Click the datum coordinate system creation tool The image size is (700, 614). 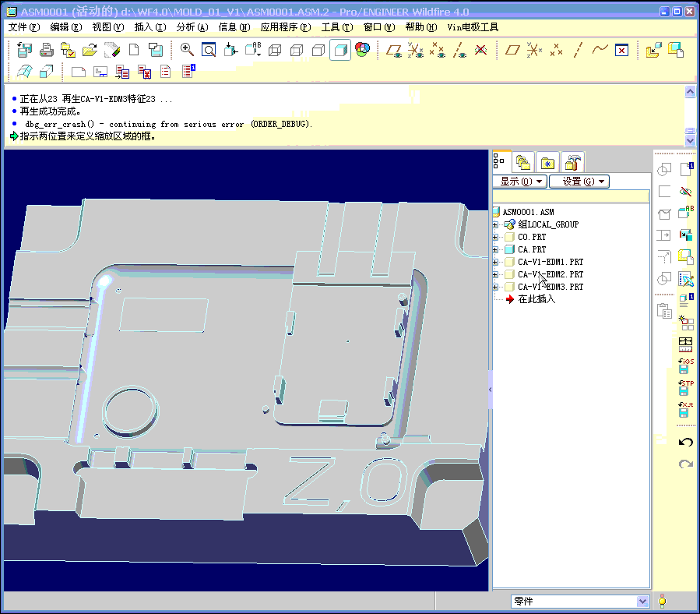[534, 50]
